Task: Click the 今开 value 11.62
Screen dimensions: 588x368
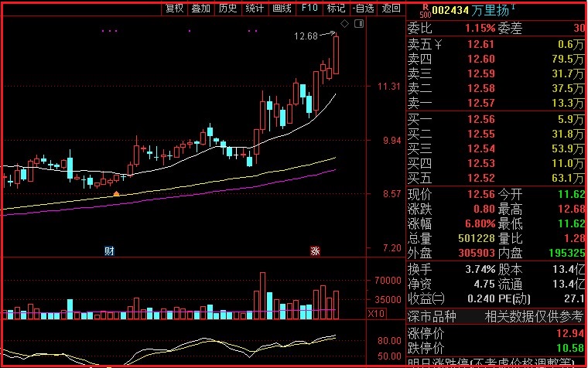Action: click(571, 194)
